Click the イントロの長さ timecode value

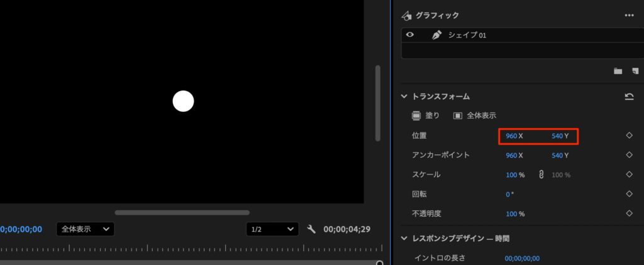[522, 258]
